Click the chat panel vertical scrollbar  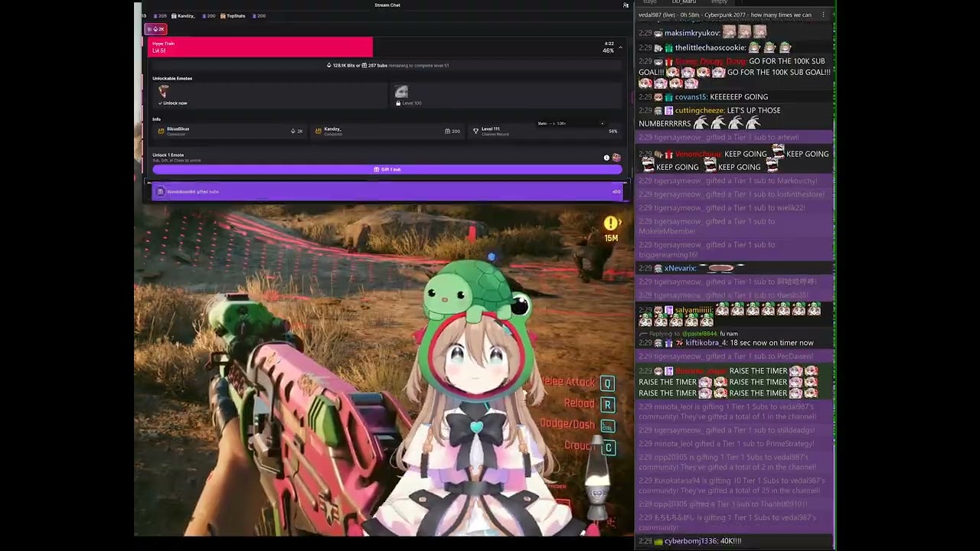click(834, 275)
